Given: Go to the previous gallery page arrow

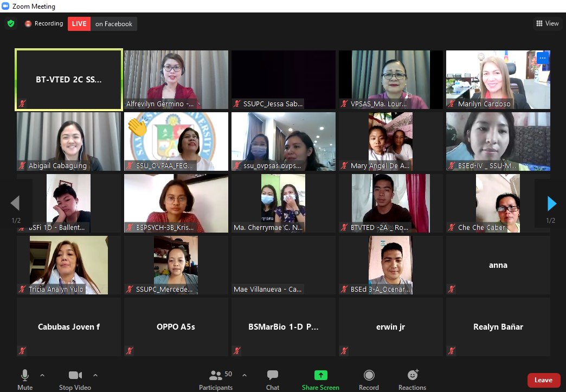Looking at the screenshot, I should [15, 203].
